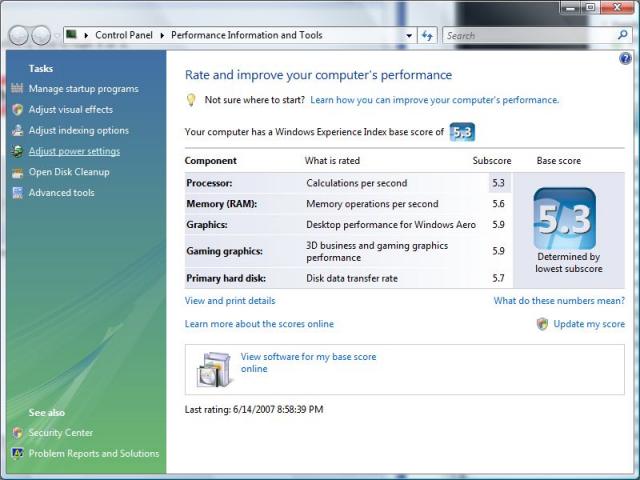This screenshot has width=640, height=480.
Task: Click the Security Center shield icon
Action: click(x=17, y=433)
